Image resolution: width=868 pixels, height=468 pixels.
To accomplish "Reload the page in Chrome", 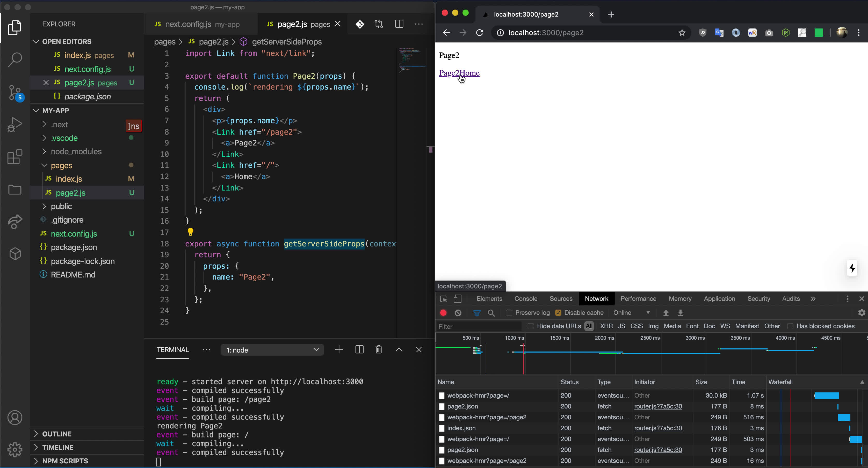I will coord(480,33).
